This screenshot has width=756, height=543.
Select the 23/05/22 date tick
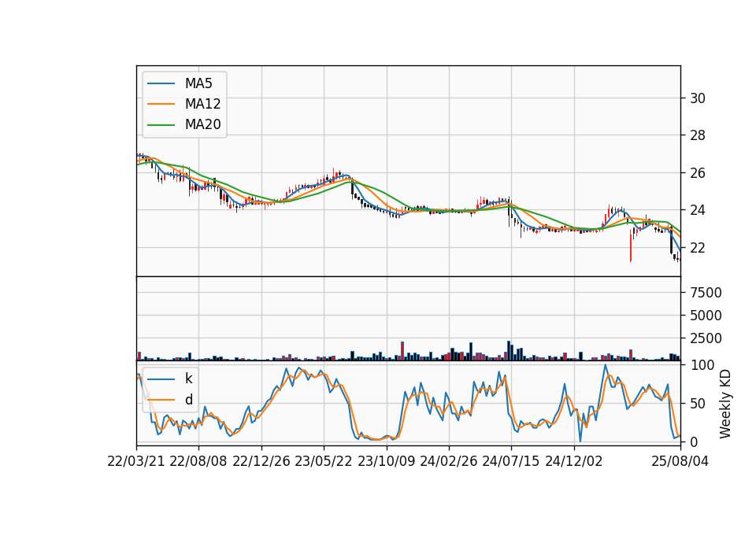click(324, 461)
